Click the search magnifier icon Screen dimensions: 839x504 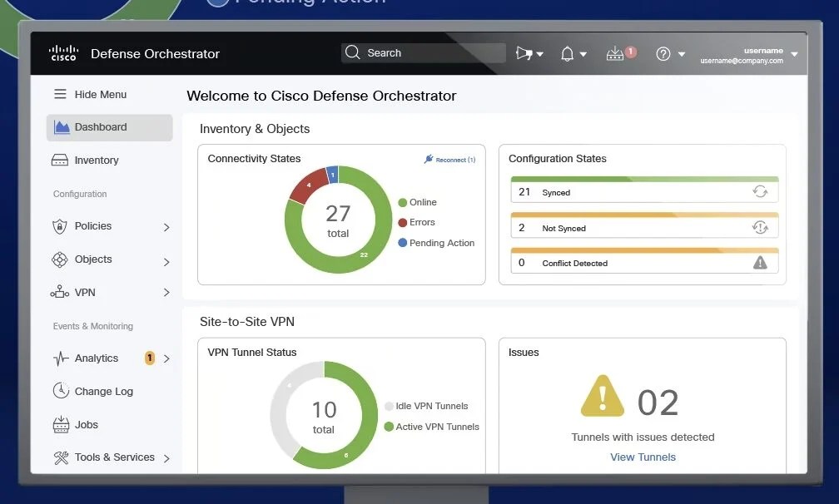pyautogui.click(x=352, y=52)
